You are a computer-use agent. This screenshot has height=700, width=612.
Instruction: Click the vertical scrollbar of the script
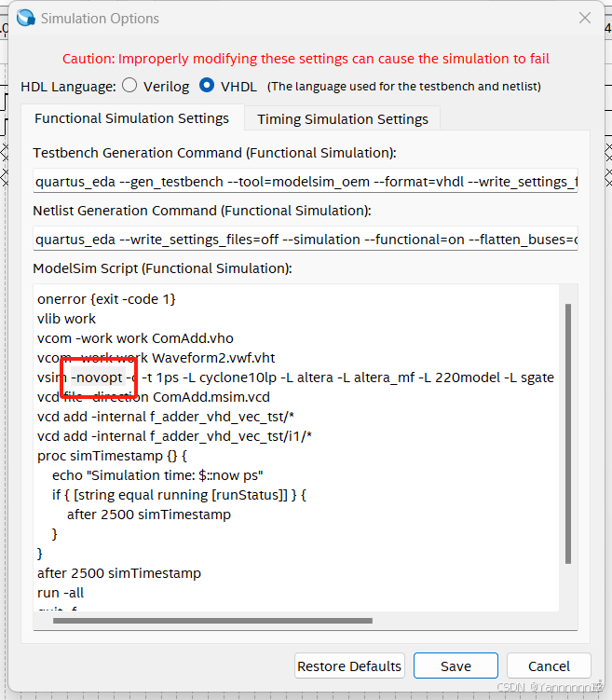coord(568,433)
